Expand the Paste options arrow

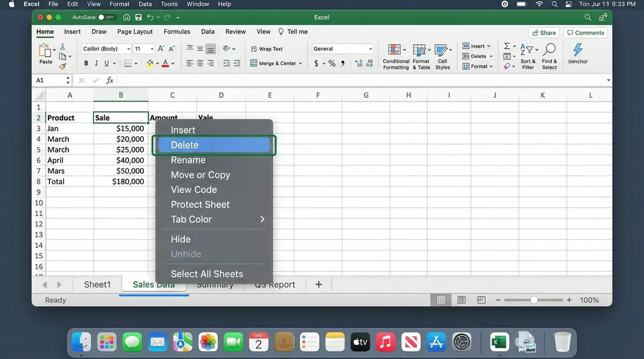55,50
